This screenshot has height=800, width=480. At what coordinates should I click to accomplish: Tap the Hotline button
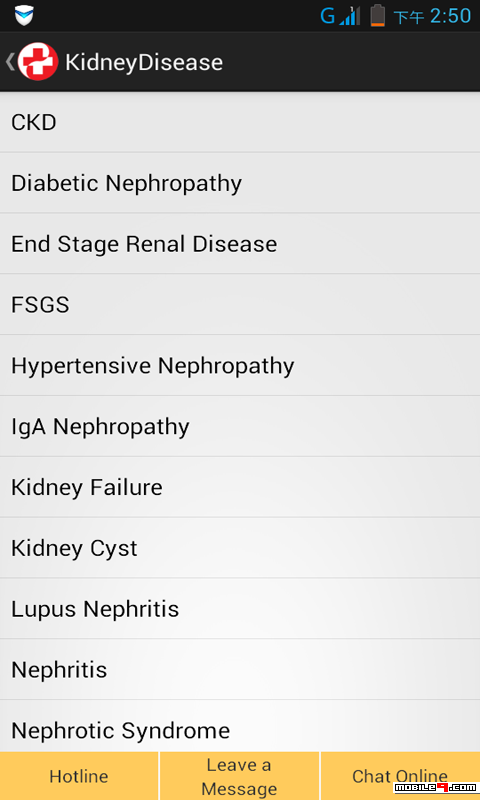[x=79, y=776]
